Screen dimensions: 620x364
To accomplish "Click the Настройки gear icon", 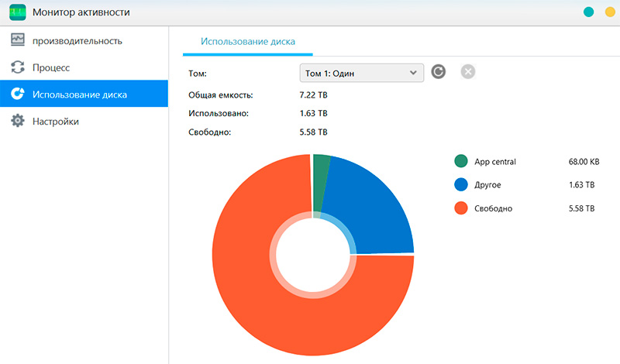I will [17, 122].
